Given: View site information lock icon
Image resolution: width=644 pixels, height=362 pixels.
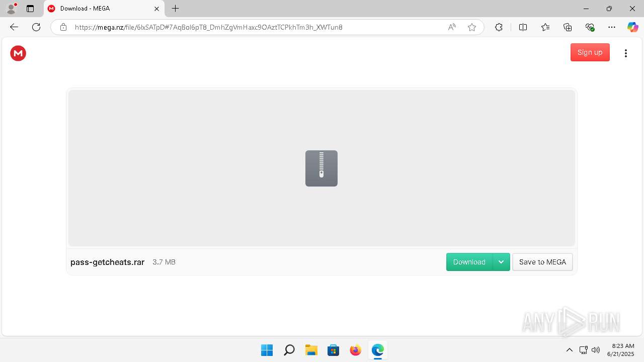Looking at the screenshot, I should click(x=63, y=27).
